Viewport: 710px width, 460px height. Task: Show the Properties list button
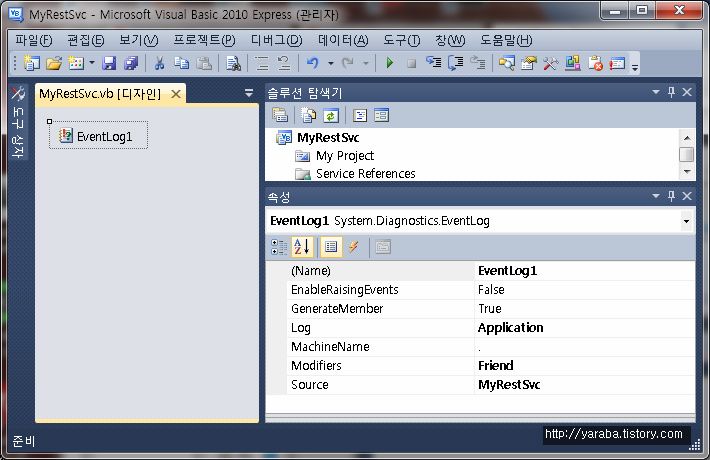[331, 247]
